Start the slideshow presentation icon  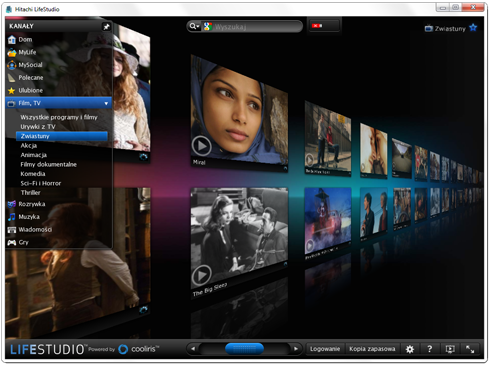coord(450,349)
